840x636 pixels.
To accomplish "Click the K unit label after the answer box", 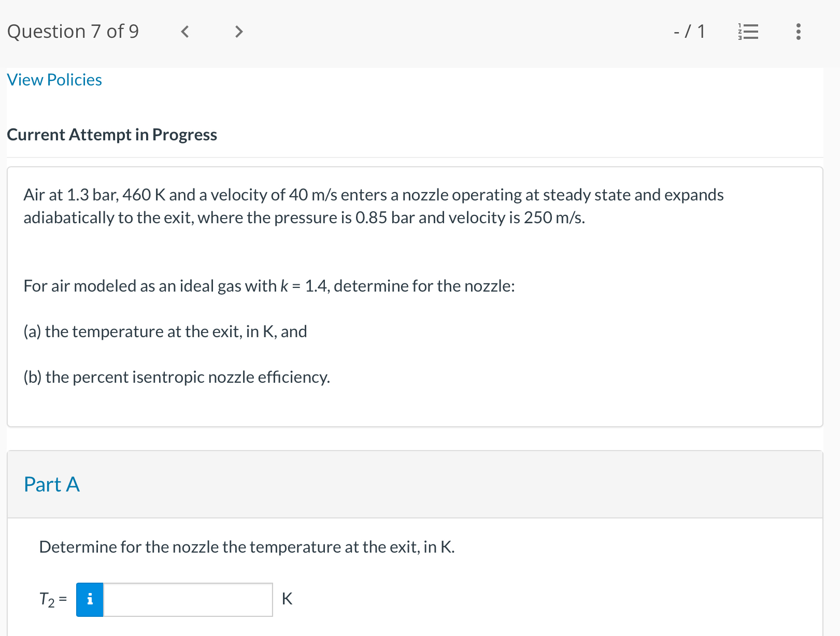I will [x=287, y=599].
